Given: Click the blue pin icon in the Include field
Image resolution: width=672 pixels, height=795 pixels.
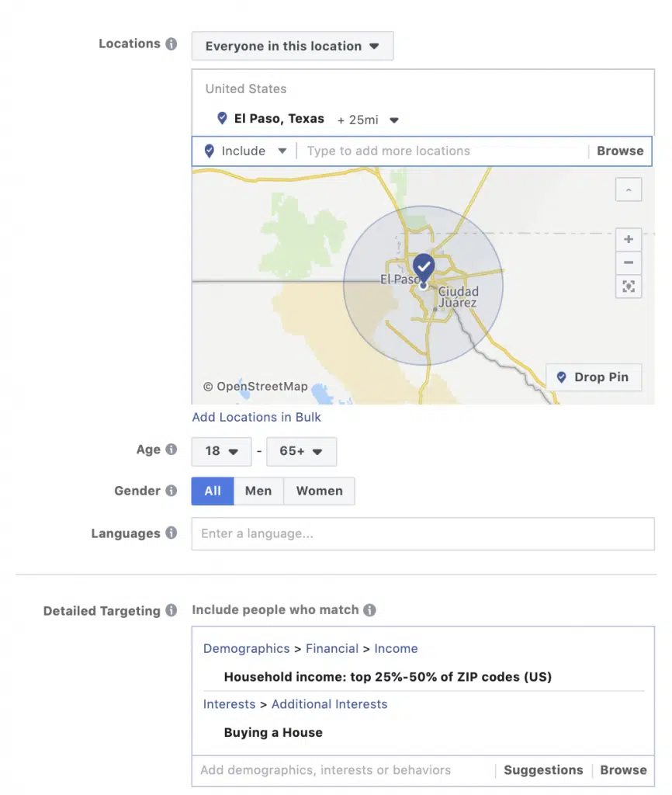Looking at the screenshot, I should click(x=208, y=151).
